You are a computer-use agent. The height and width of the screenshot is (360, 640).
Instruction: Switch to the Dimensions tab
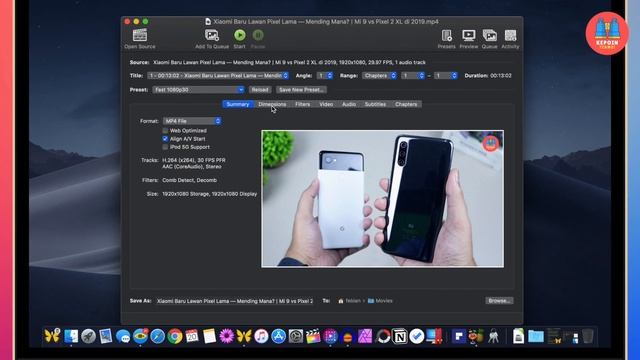[272, 104]
